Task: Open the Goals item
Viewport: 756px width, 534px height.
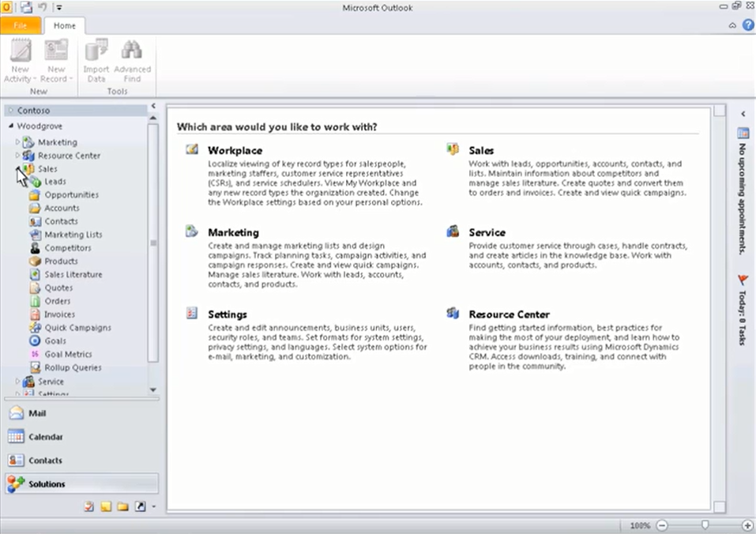Action: [x=55, y=340]
